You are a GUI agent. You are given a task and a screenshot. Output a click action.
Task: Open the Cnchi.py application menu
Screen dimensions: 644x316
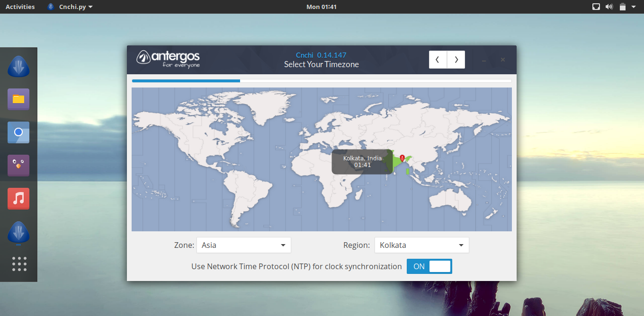coord(70,7)
